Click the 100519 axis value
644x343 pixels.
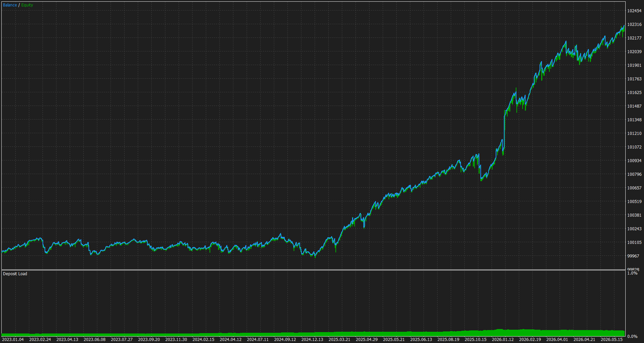click(x=634, y=202)
